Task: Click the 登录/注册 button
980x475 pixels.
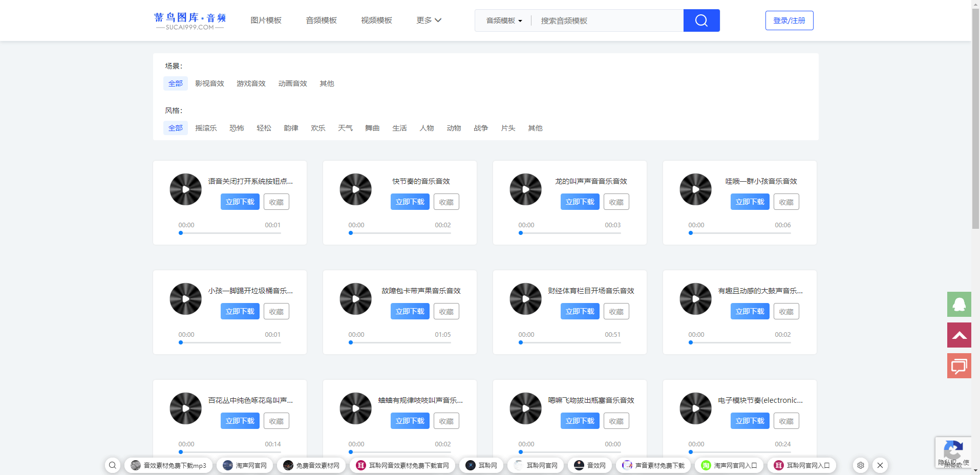Action: pos(789,20)
